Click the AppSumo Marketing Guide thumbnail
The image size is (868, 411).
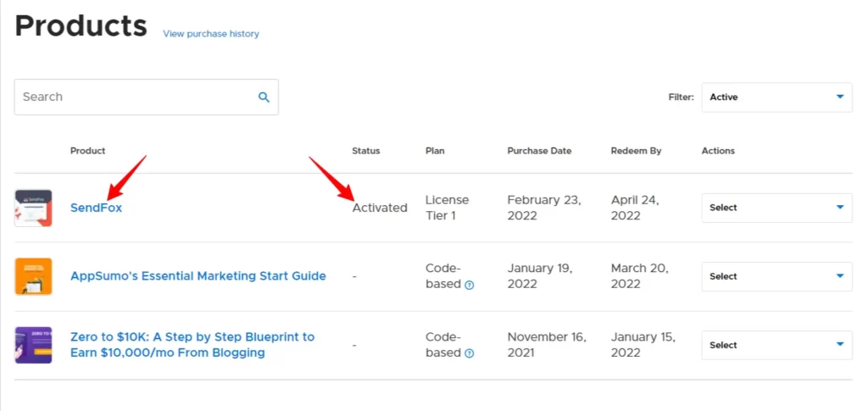pos(33,276)
